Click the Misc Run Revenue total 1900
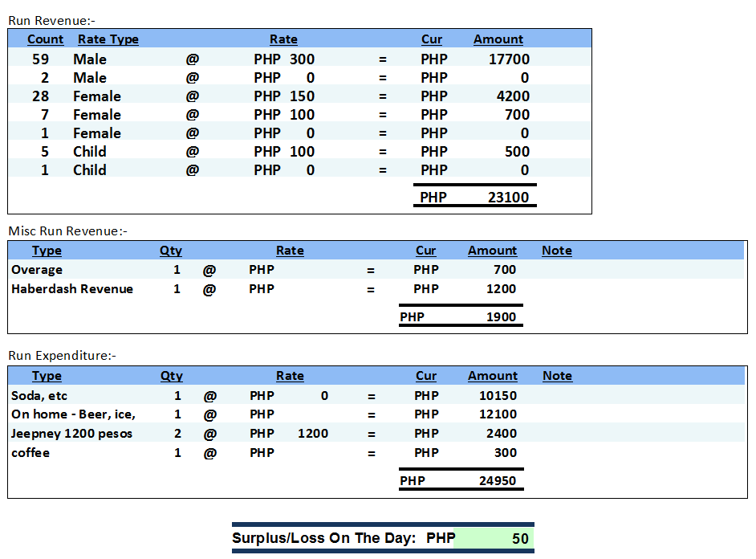The image size is (756, 559). (501, 317)
